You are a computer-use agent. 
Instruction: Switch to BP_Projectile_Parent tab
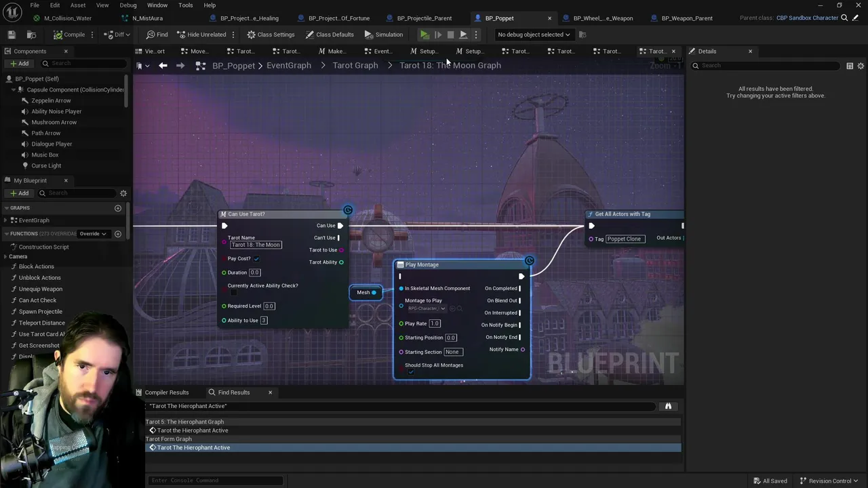click(x=424, y=18)
